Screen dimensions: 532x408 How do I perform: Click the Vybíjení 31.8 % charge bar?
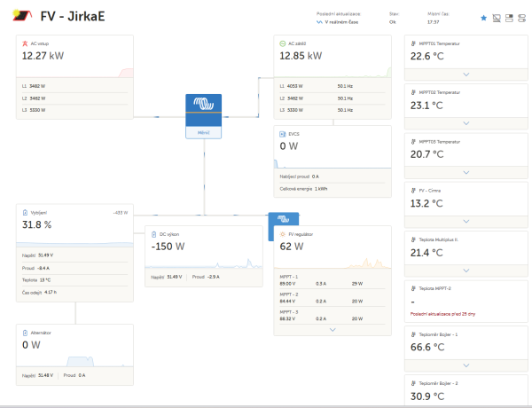74,244
